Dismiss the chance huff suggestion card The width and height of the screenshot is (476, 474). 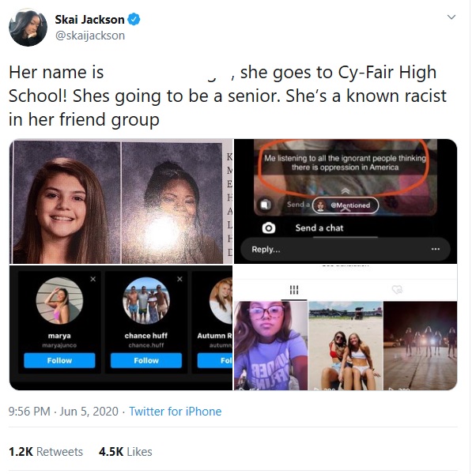click(179, 279)
